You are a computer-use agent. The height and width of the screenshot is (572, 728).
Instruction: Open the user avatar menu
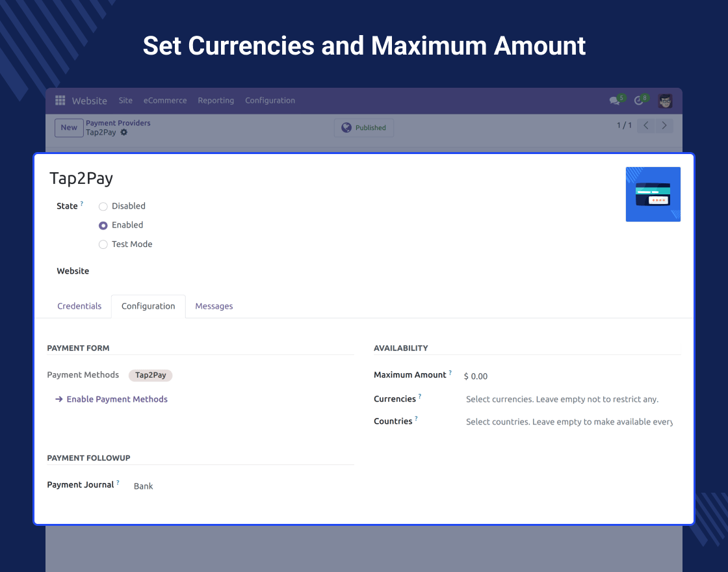click(x=665, y=101)
